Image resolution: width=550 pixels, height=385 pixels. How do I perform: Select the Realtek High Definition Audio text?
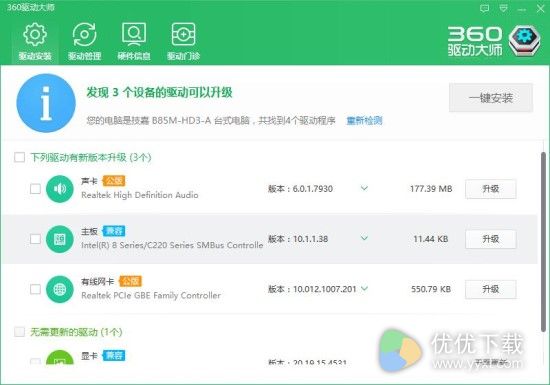click(x=140, y=195)
